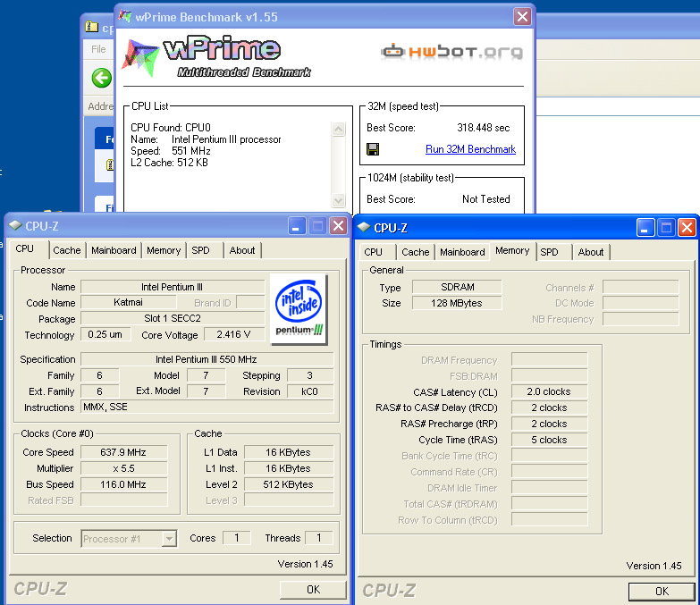Switch to CPU tab in the right CPU-Z
This screenshot has height=605, width=700.
pyautogui.click(x=373, y=252)
